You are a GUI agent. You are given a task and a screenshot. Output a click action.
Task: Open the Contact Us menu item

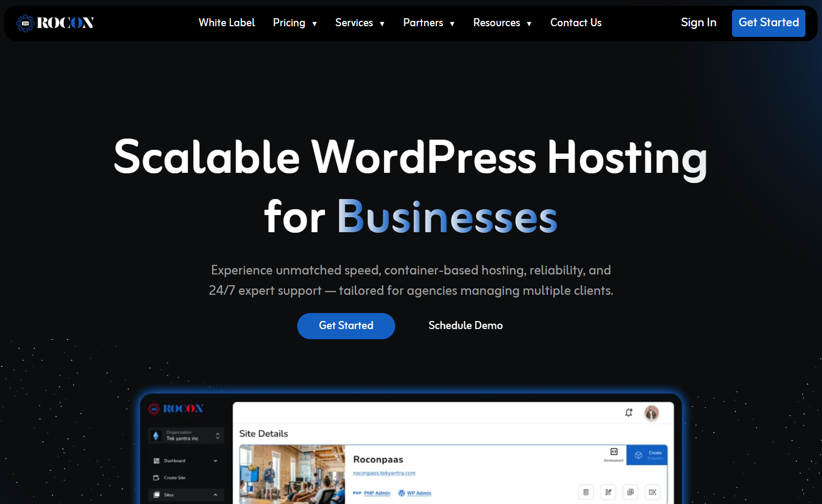[x=576, y=23]
